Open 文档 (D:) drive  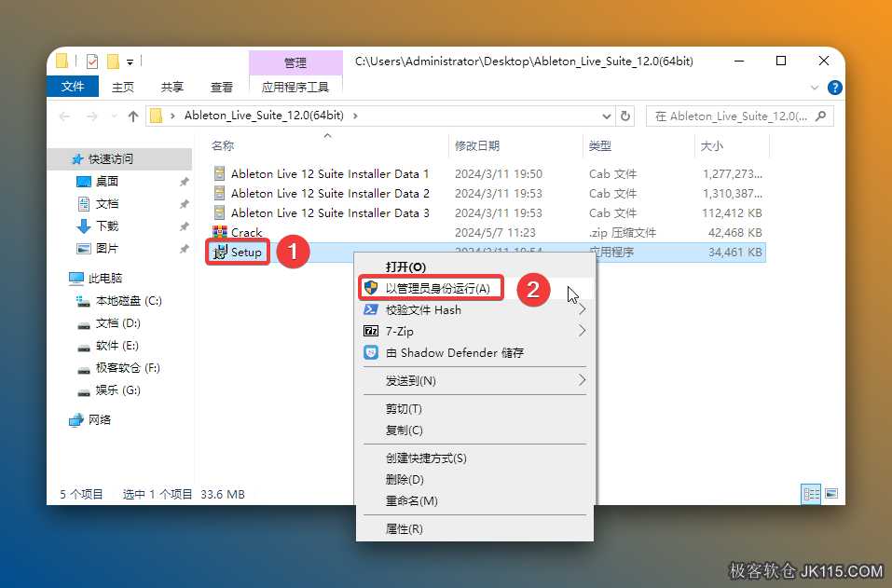(x=117, y=323)
